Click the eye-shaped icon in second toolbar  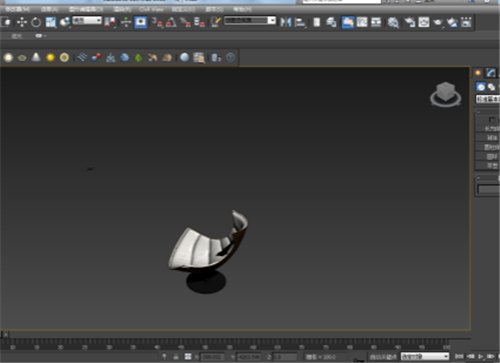[x=22, y=58]
